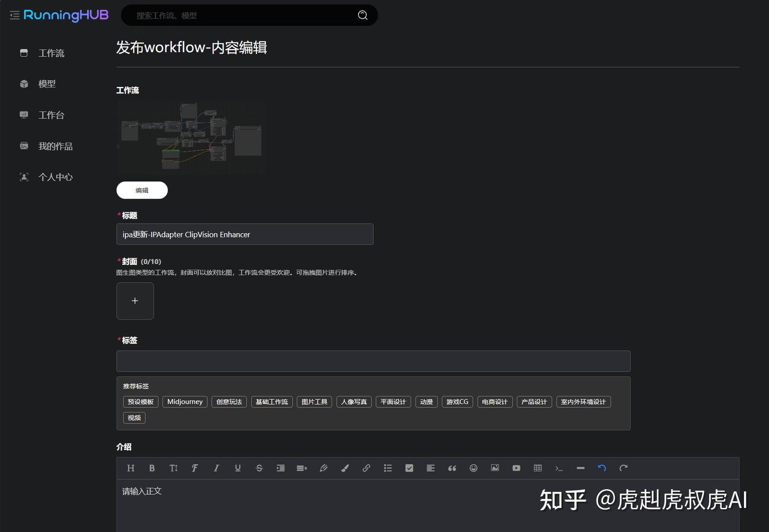Insert a task list checkbox in editor
The height and width of the screenshot is (532, 769).
tap(409, 468)
